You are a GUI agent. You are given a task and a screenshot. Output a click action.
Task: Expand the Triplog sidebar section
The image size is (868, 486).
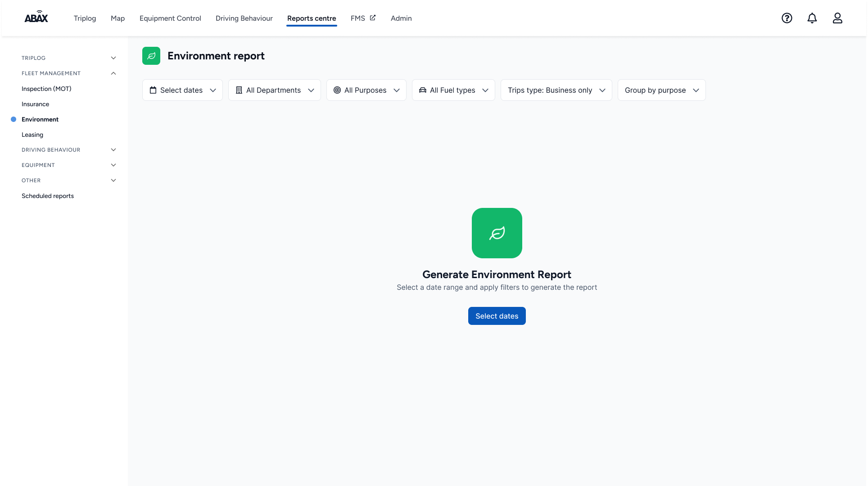click(x=113, y=58)
